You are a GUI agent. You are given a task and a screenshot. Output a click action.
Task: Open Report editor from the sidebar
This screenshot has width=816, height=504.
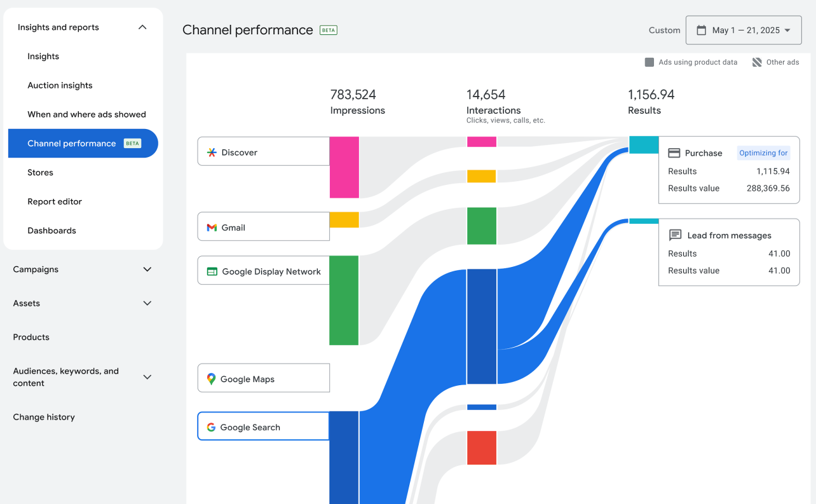(55, 201)
